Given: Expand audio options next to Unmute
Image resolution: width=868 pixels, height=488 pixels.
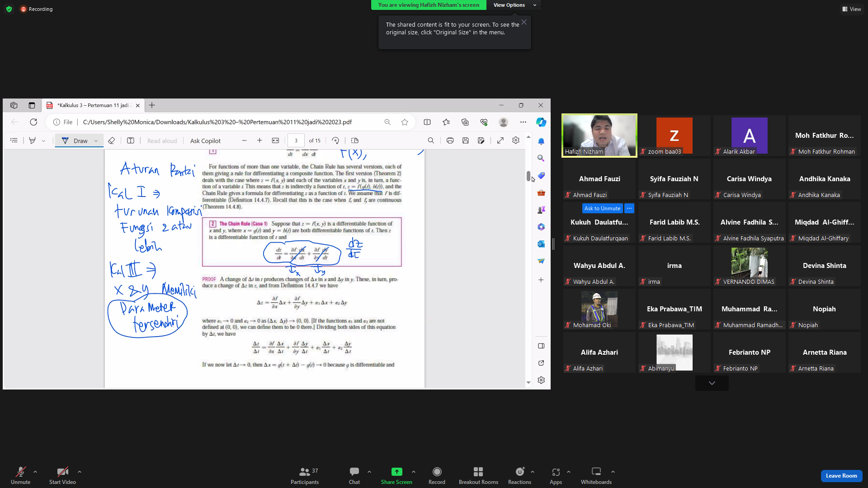Looking at the screenshot, I should coord(35,472).
